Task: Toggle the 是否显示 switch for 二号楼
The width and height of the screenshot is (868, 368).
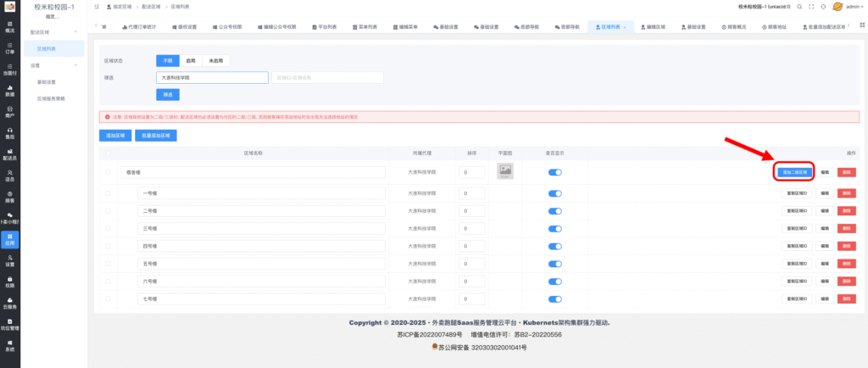Action: 554,211
